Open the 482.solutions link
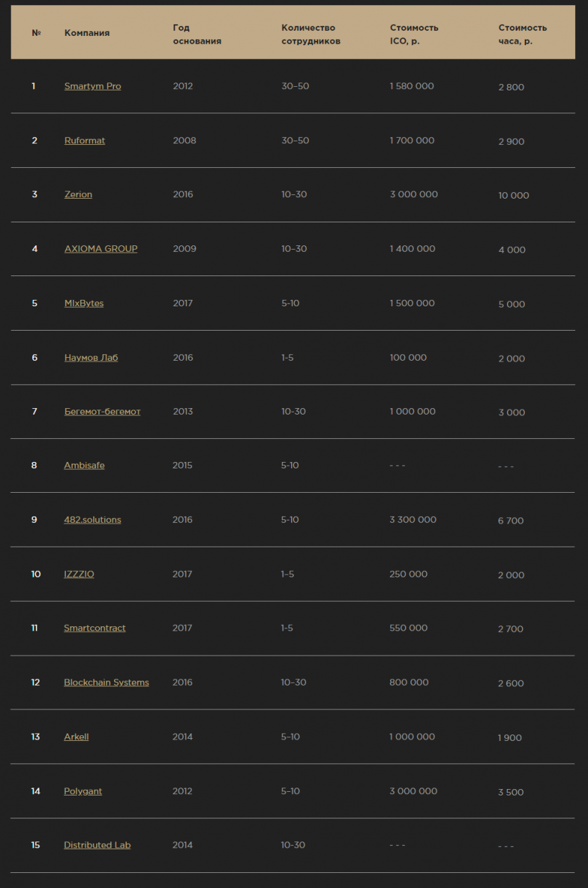588x888 pixels. coord(93,520)
